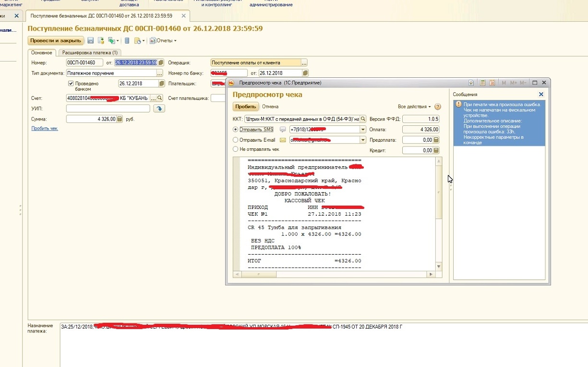The image size is (588, 367).
Task: Click M memory button in title bar
Action: [504, 83]
